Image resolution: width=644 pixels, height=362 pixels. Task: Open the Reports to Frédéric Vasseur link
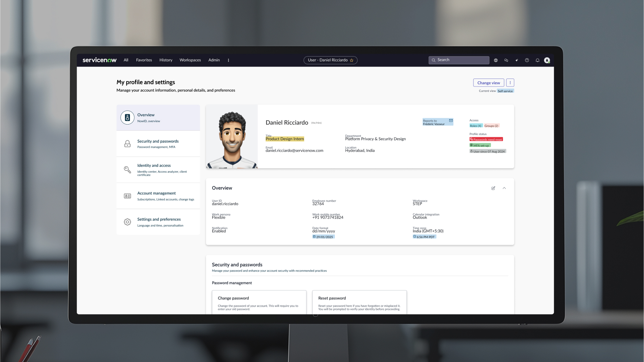click(x=438, y=122)
